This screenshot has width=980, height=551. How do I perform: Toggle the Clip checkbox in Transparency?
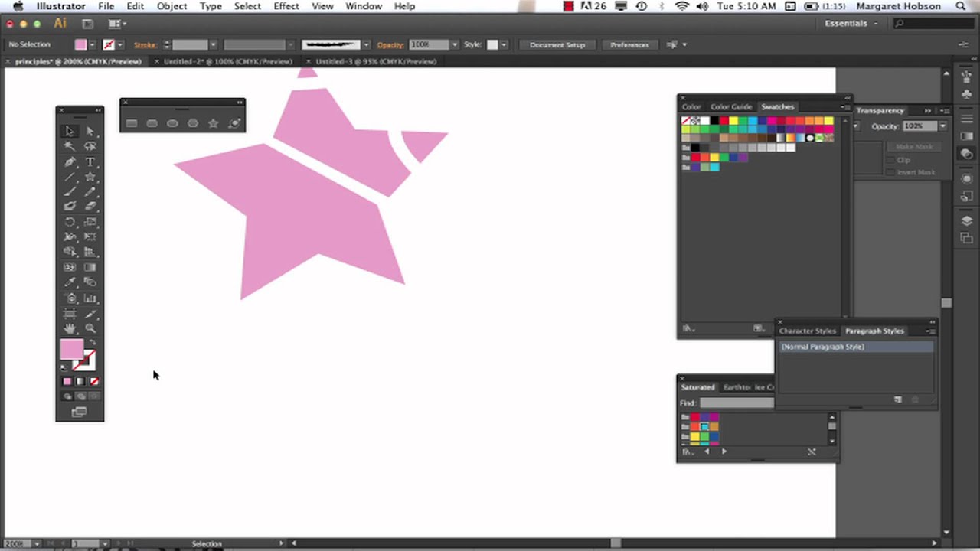point(892,160)
